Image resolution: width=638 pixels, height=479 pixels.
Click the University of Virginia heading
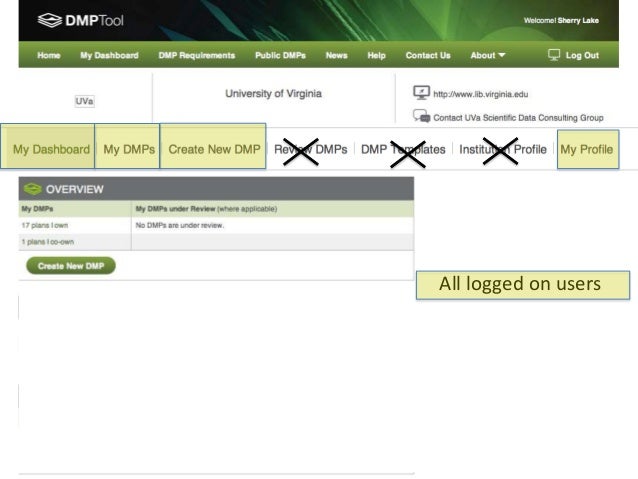273,94
